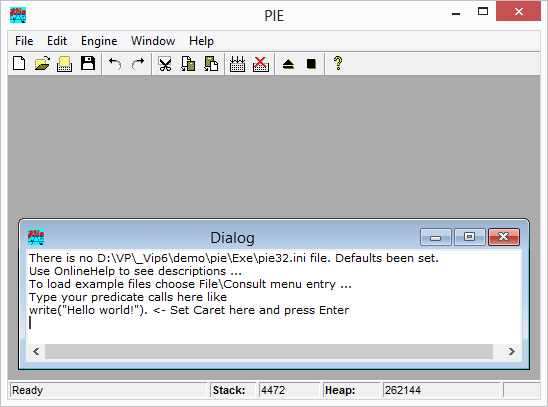Click the black square Stop icon
Viewport: 548px width, 407px height.
311,64
